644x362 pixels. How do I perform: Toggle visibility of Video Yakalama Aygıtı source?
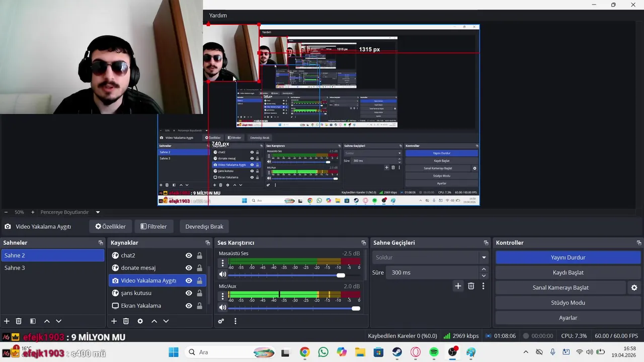pos(189,281)
